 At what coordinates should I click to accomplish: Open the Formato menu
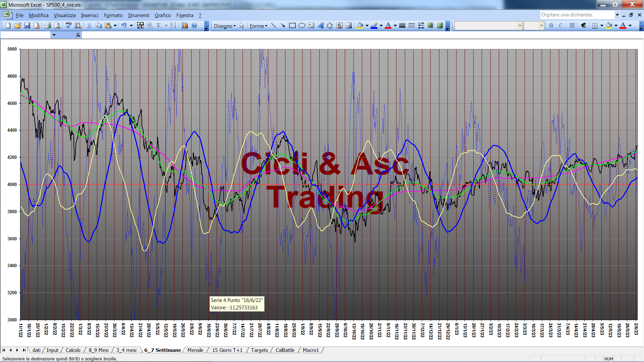[x=113, y=15]
